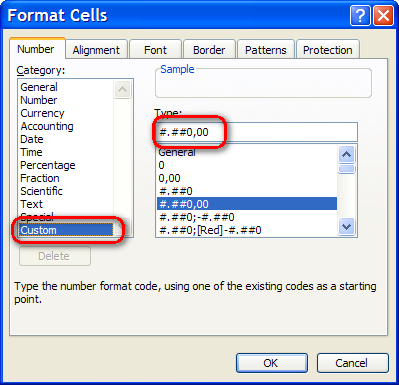
Task: Click the OK button
Action: click(272, 363)
